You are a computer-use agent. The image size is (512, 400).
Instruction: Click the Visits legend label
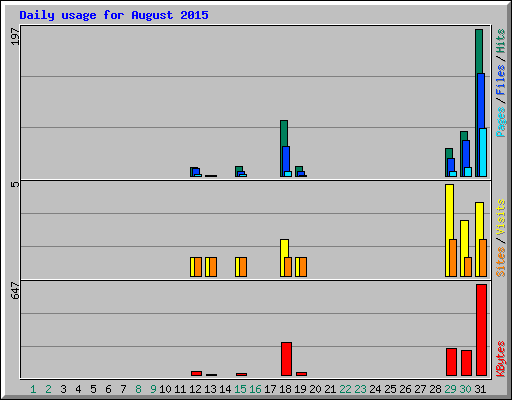pyautogui.click(x=500, y=217)
